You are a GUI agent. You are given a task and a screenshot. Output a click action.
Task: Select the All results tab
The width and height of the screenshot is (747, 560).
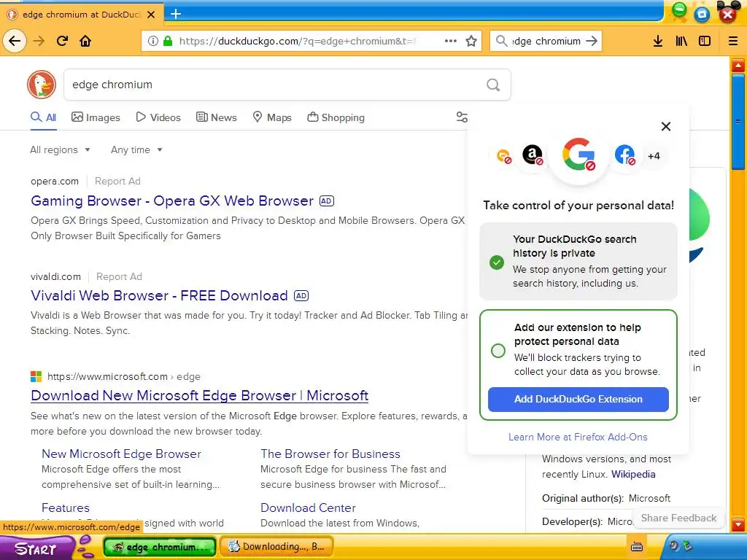[43, 117]
